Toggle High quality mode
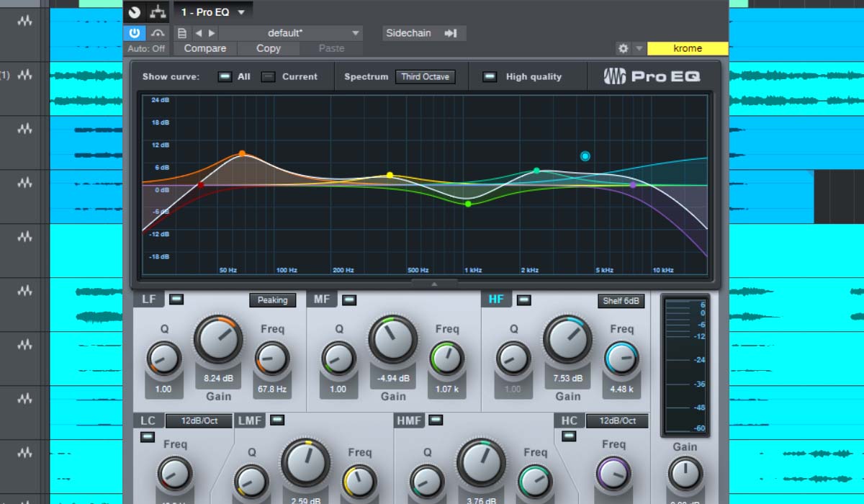The width and height of the screenshot is (864, 504). pos(491,76)
